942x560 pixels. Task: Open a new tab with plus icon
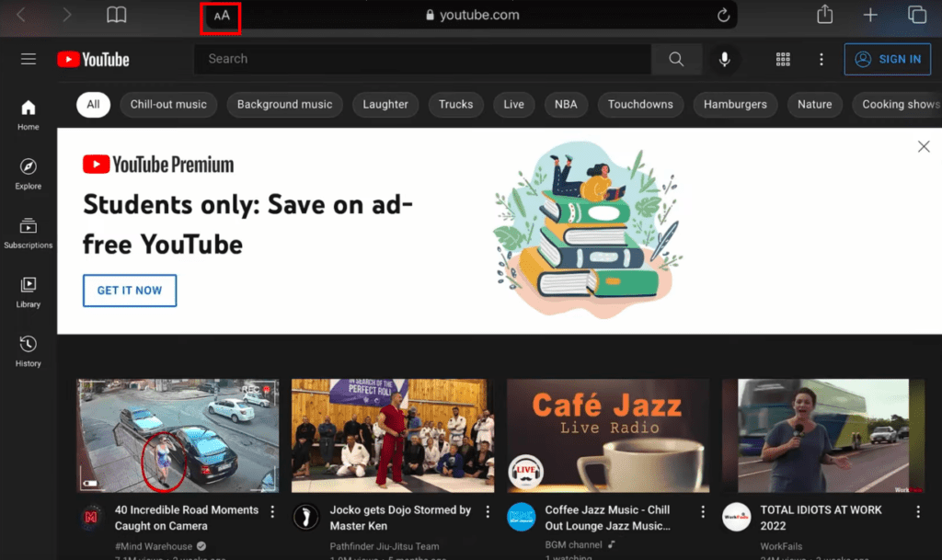870,15
